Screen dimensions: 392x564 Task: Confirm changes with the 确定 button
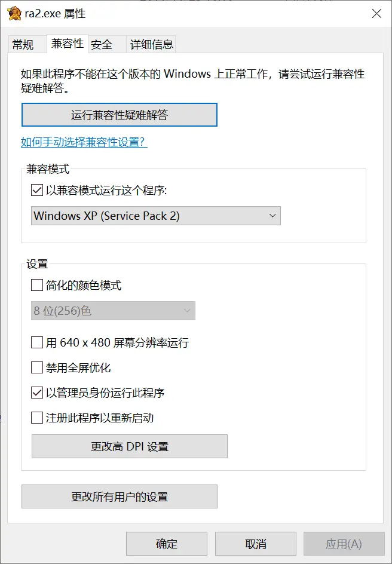[x=166, y=544]
